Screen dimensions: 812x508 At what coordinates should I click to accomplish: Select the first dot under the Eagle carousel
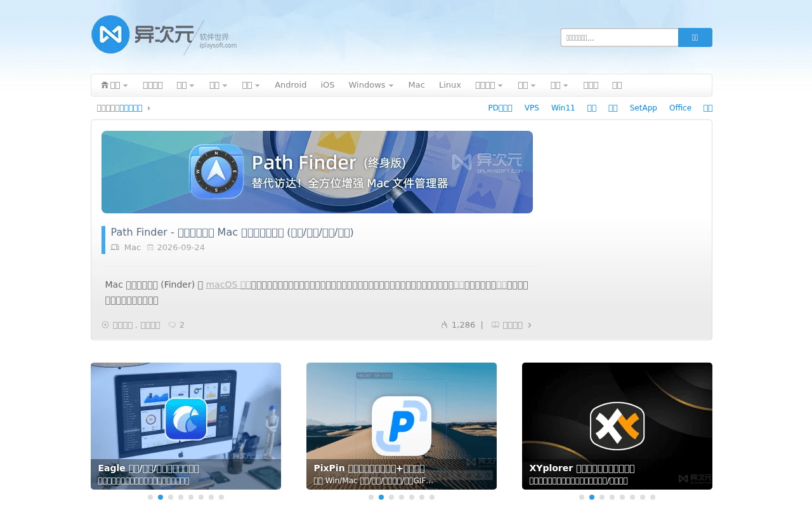point(150,497)
